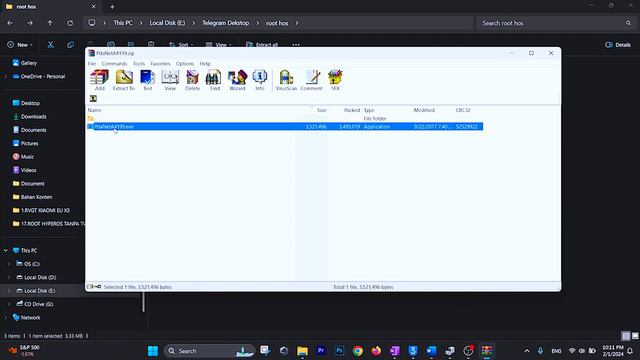Click Explorer forward navigation arrow
This screenshot has width=640, height=360.
pyautogui.click(x=30, y=23)
